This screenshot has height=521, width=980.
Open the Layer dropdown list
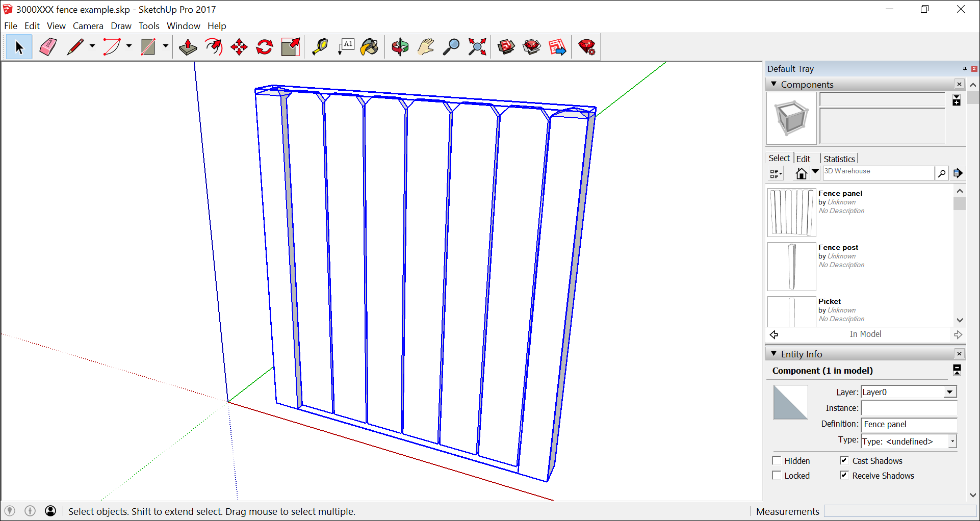949,392
